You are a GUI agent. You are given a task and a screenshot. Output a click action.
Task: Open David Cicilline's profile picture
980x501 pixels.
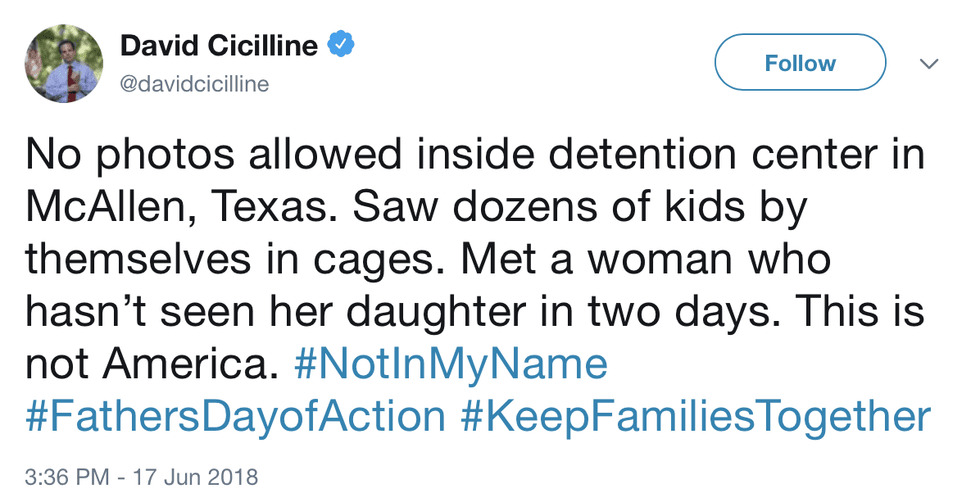(64, 63)
